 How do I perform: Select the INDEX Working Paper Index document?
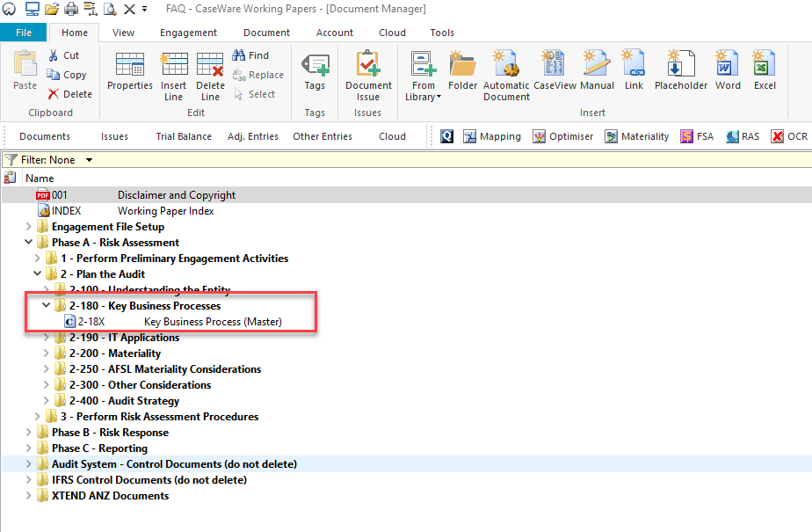(x=126, y=211)
